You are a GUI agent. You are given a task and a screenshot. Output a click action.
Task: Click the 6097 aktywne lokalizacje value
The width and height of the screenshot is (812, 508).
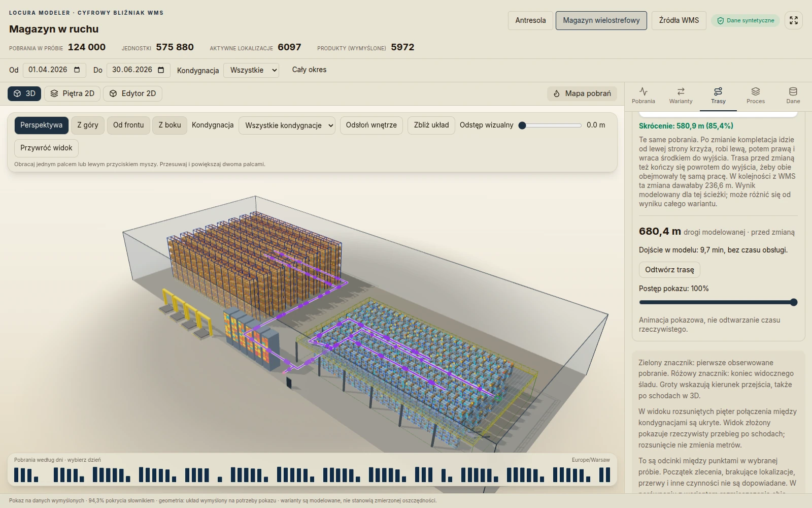[289, 47]
